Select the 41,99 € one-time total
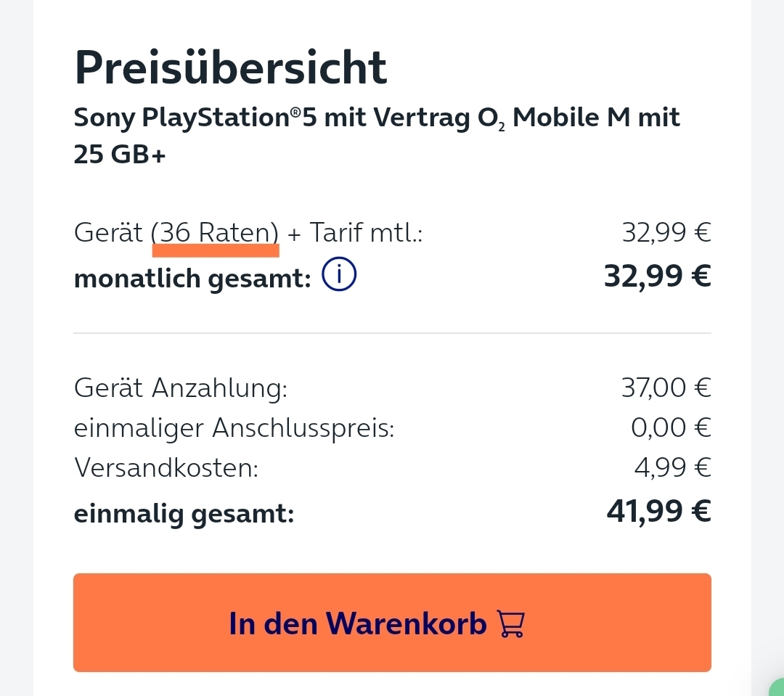Image resolution: width=784 pixels, height=696 pixels. point(658,511)
